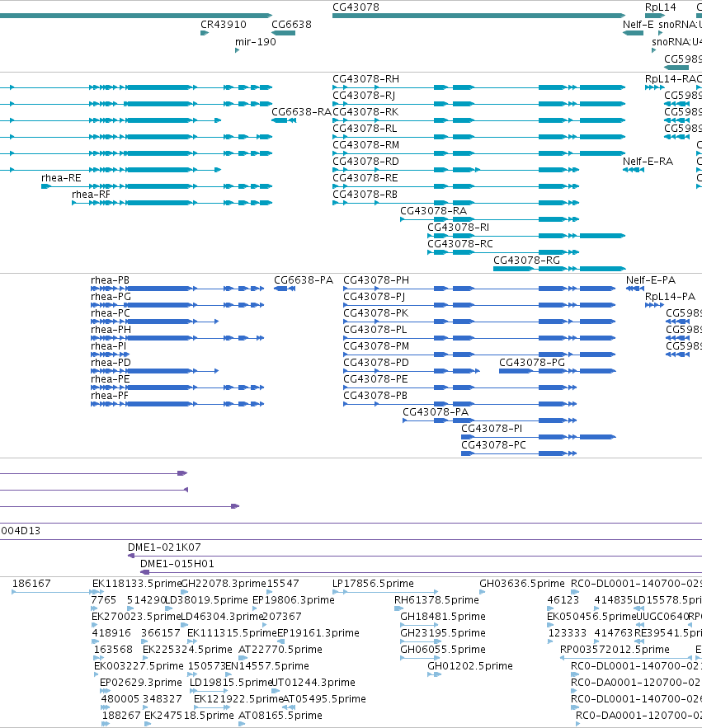Select EST GH22078.3prime
The image size is (702, 728).
tap(184, 592)
